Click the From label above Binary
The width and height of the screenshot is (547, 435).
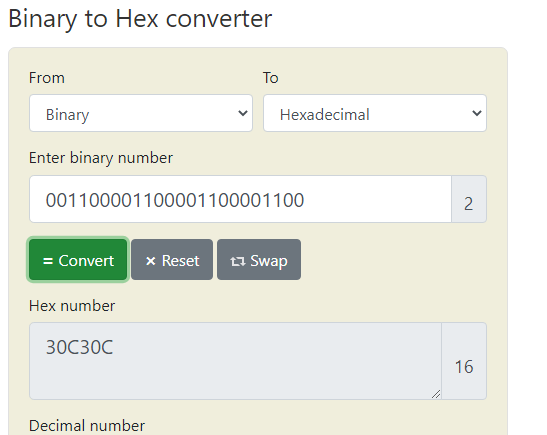pos(47,78)
